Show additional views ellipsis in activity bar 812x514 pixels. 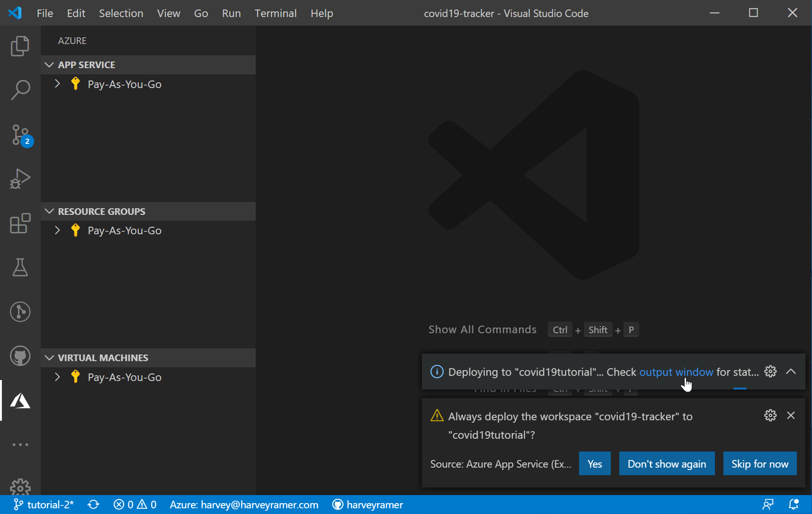[x=20, y=445]
